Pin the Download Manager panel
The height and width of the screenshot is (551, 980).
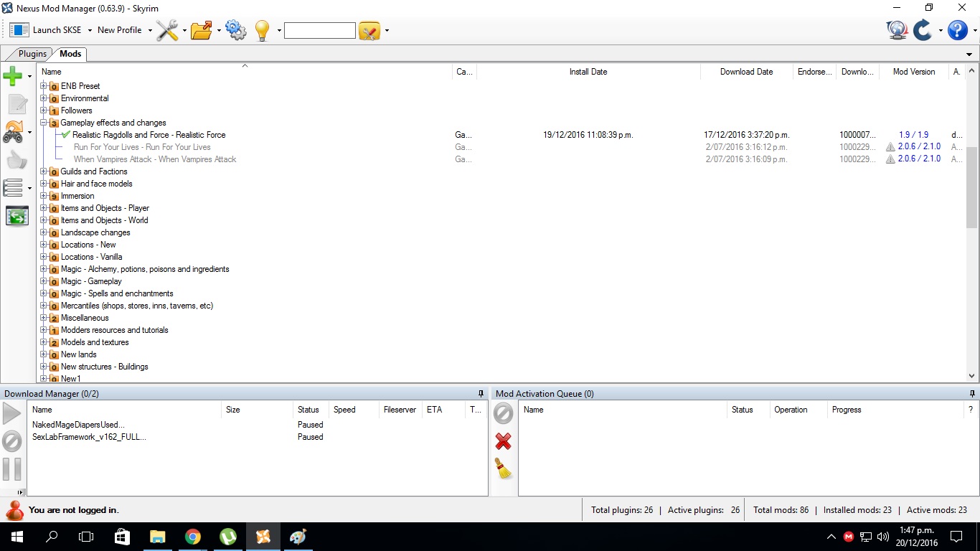(x=481, y=394)
